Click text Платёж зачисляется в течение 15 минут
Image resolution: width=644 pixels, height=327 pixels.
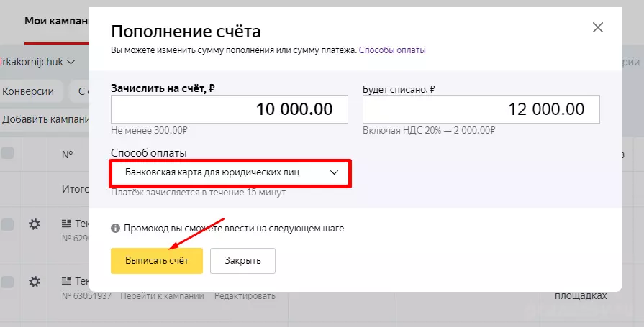tap(199, 193)
